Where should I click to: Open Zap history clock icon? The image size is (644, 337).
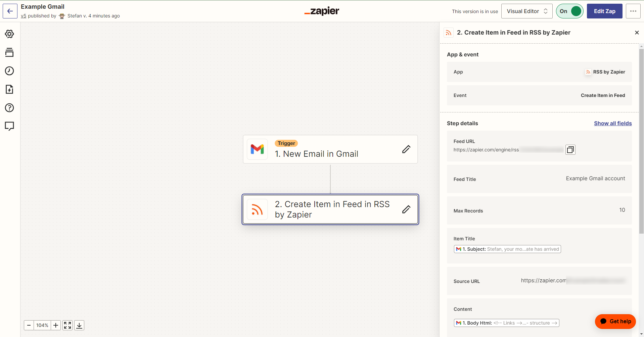9,71
